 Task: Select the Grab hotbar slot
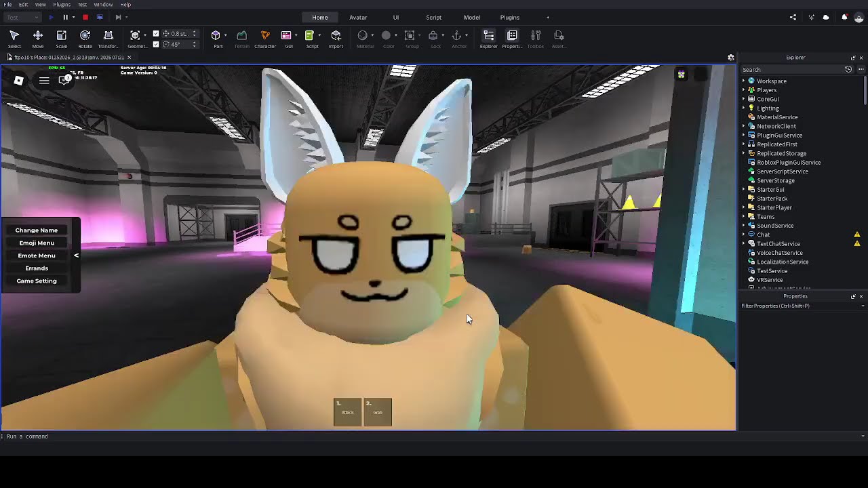pos(378,412)
